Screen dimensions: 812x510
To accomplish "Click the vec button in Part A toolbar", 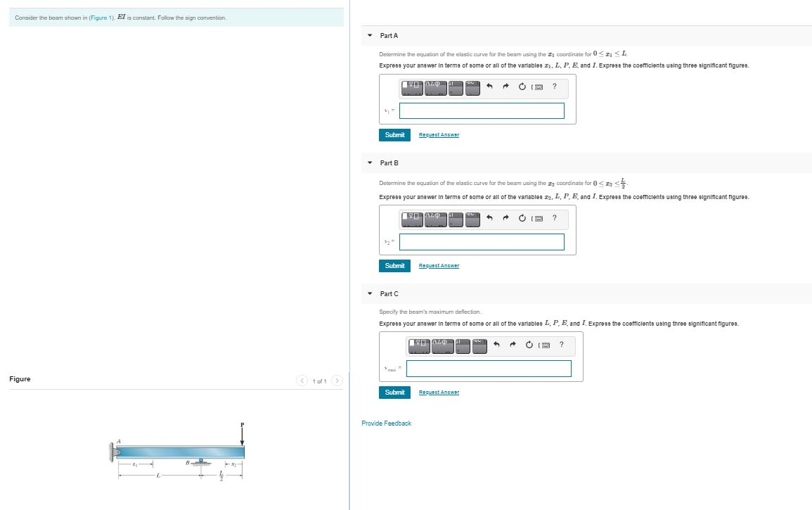I will click(x=472, y=87).
